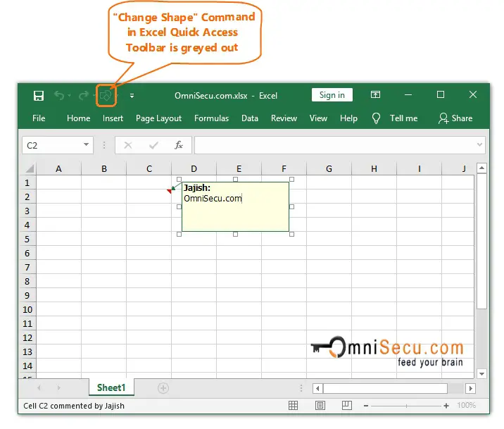This screenshot has height=429, width=504.
Task: Click the zoom out minus button
Action: [x=366, y=406]
